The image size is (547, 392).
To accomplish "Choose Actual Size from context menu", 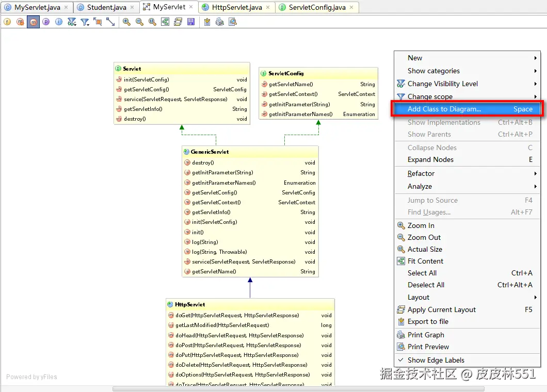I will [x=468, y=249].
